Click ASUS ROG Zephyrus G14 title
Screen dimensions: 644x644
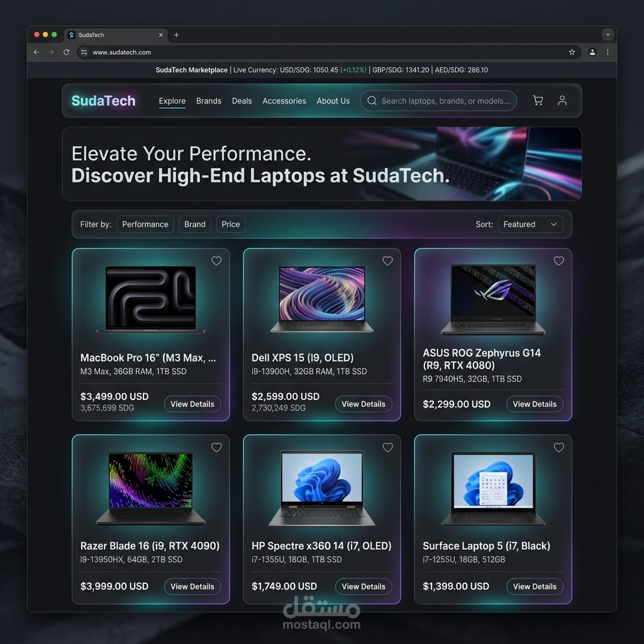pos(482,359)
